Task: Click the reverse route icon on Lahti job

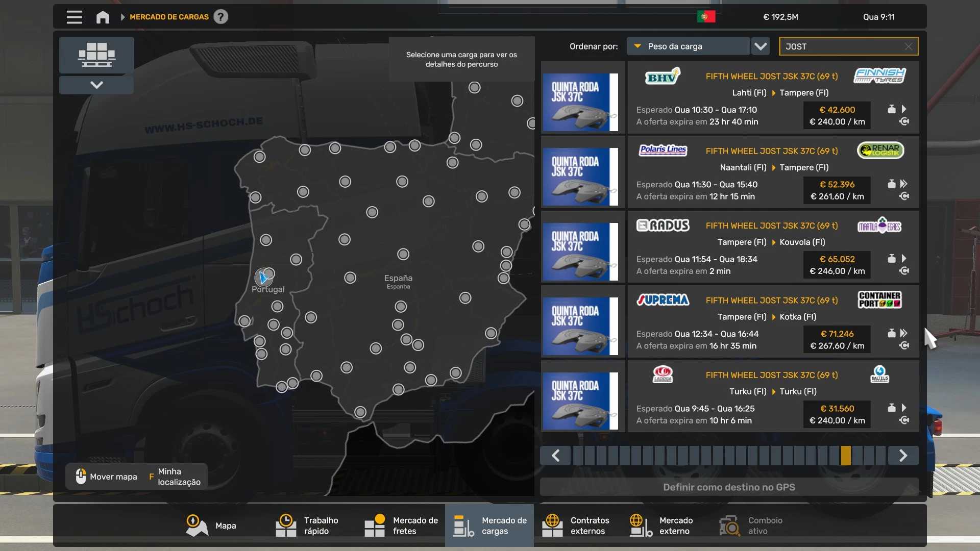Action: (x=904, y=121)
